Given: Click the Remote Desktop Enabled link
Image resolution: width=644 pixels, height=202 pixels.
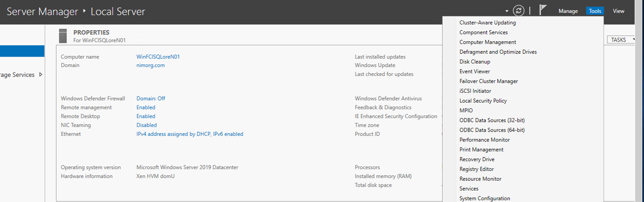Looking at the screenshot, I should pos(146,116).
